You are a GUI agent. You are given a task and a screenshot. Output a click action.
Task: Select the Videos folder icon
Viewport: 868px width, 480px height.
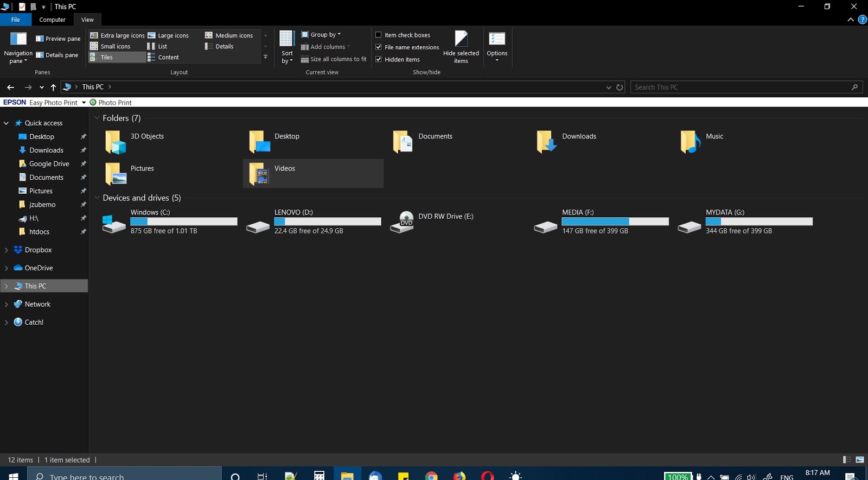259,174
